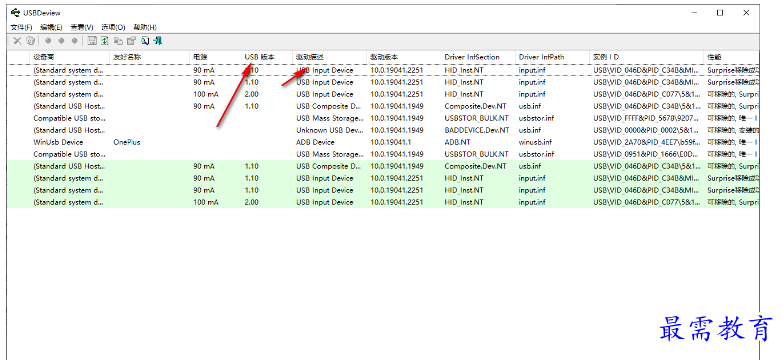Click USB Composite D... in the white row
This screenshot has width=781, height=360.
[x=328, y=106]
